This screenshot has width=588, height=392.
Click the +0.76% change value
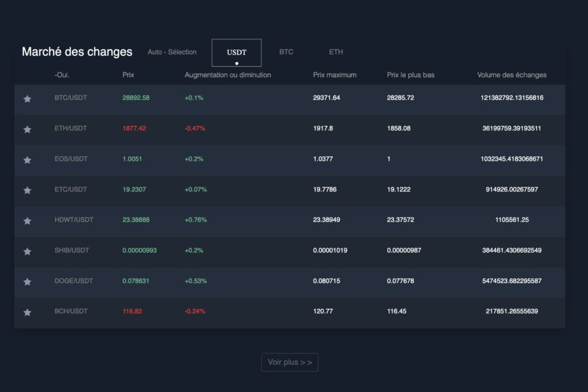pos(195,220)
